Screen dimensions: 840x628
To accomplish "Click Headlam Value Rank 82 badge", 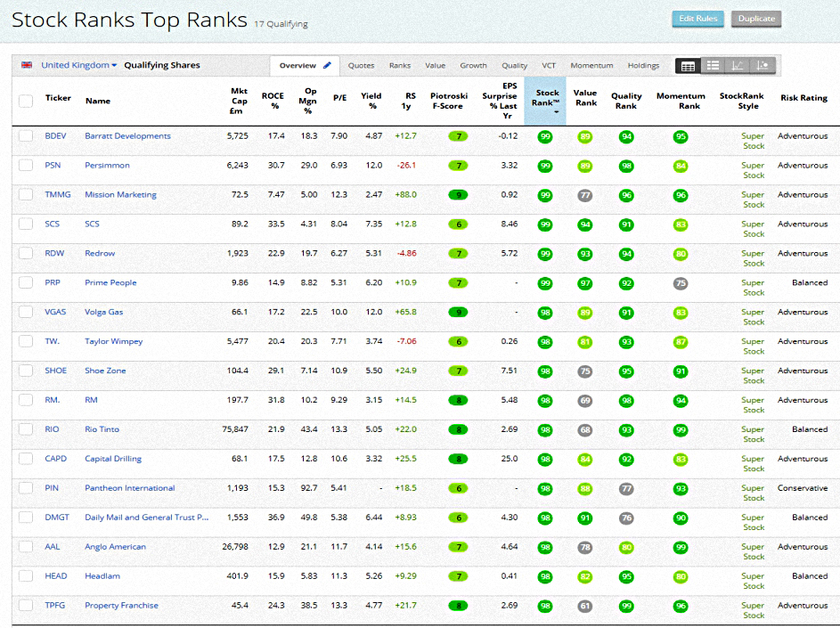I will (x=585, y=577).
